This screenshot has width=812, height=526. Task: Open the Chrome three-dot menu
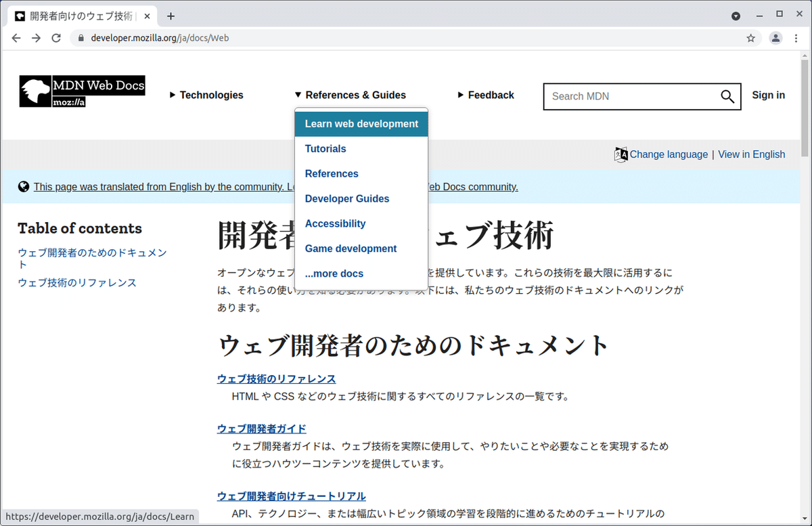coord(796,38)
